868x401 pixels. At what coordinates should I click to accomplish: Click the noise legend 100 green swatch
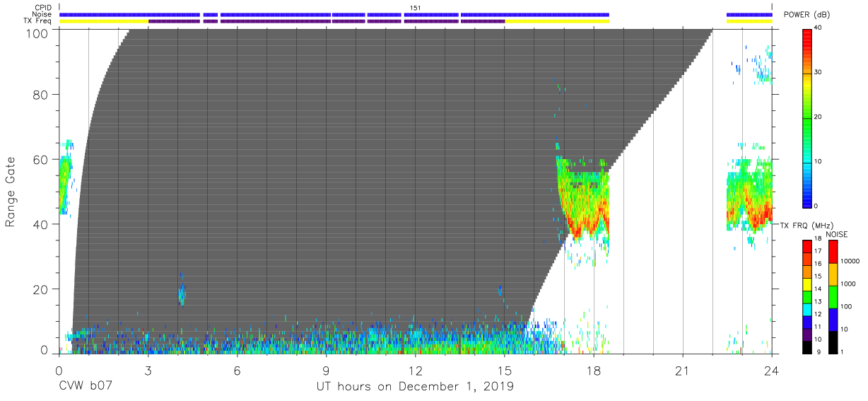click(832, 296)
